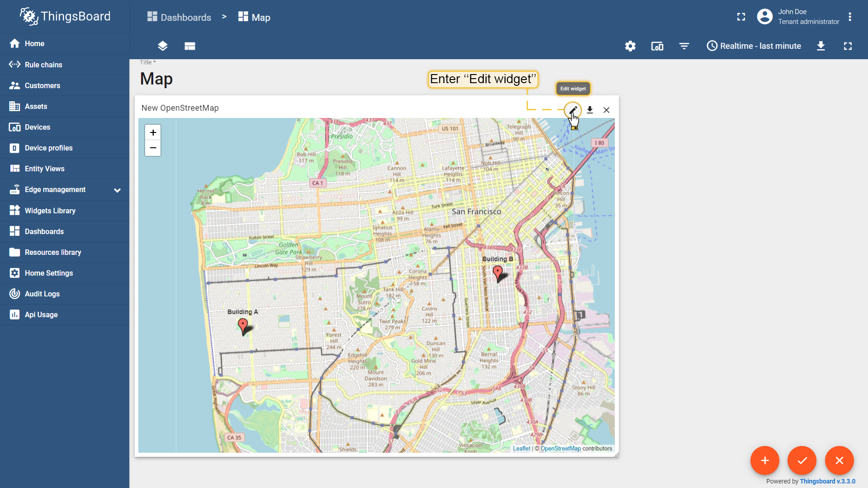Image resolution: width=868 pixels, height=488 pixels.
Task: Navigate to Devices
Action: [65, 127]
